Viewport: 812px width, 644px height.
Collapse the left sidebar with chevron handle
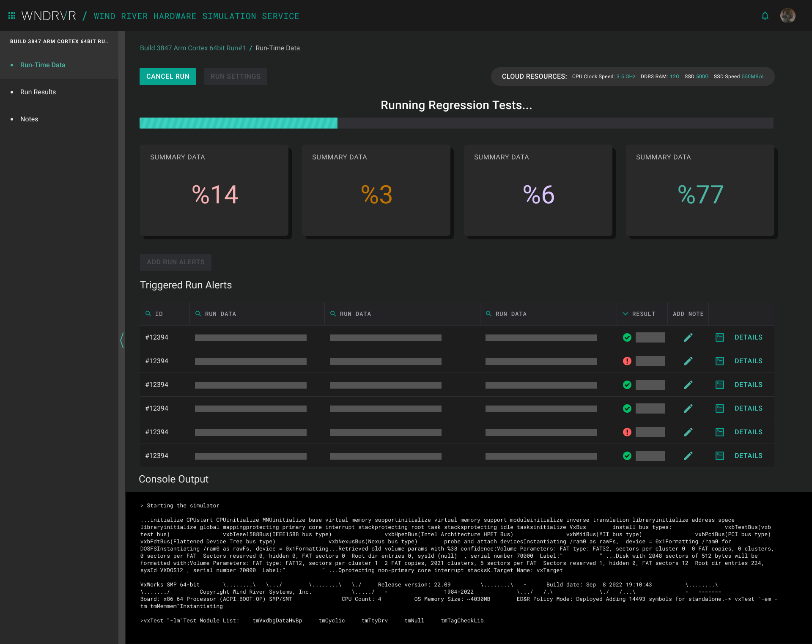[x=122, y=340]
